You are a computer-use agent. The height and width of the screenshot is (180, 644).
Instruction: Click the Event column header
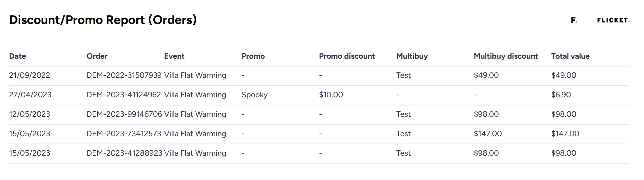(174, 56)
